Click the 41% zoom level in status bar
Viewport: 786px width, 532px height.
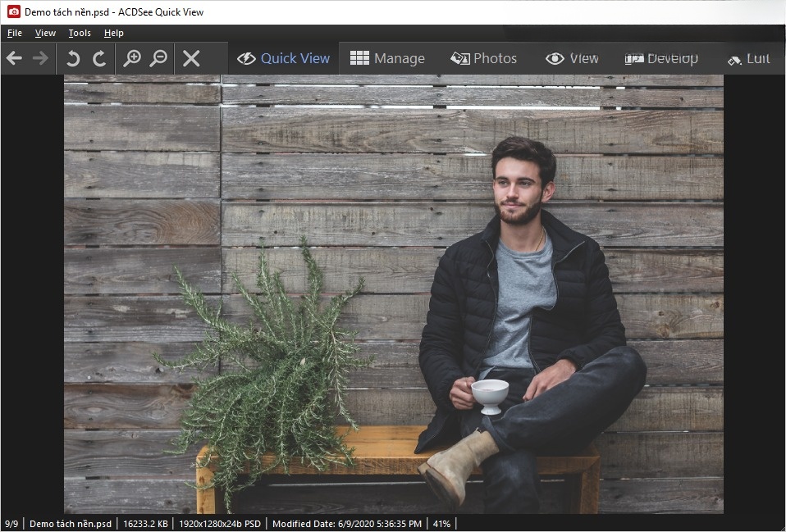click(441, 524)
